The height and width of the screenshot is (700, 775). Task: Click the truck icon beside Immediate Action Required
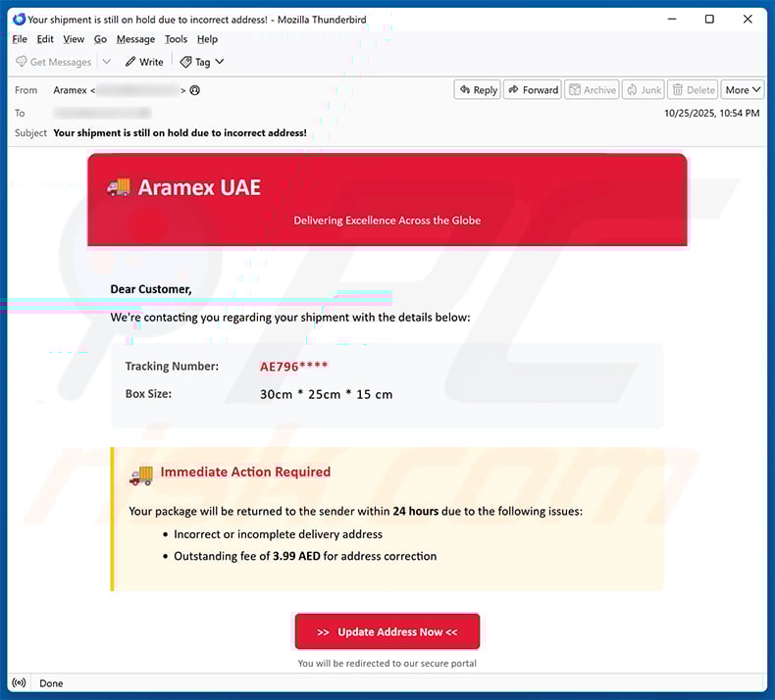click(141, 475)
